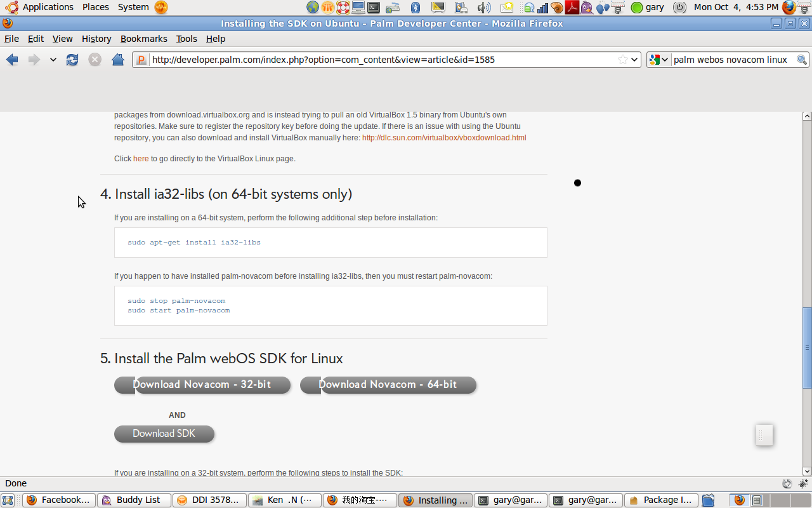This screenshot has width=812, height=508.
Task: Open the display monitor applet
Action: point(438,8)
